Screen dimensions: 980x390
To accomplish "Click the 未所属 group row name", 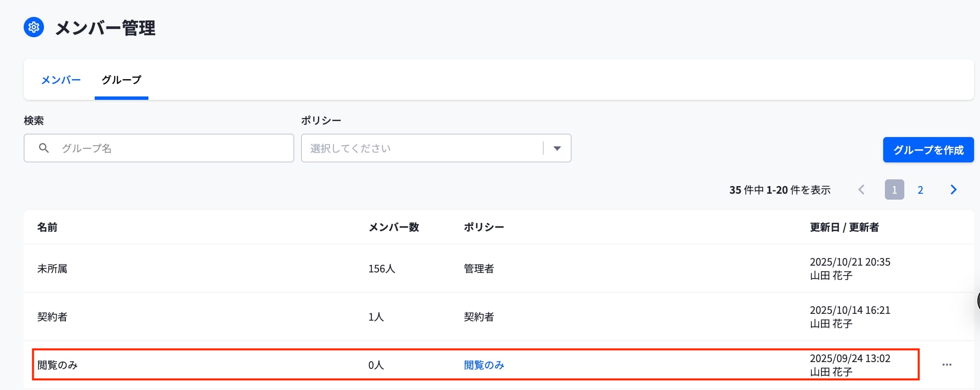I will pyautogui.click(x=52, y=269).
